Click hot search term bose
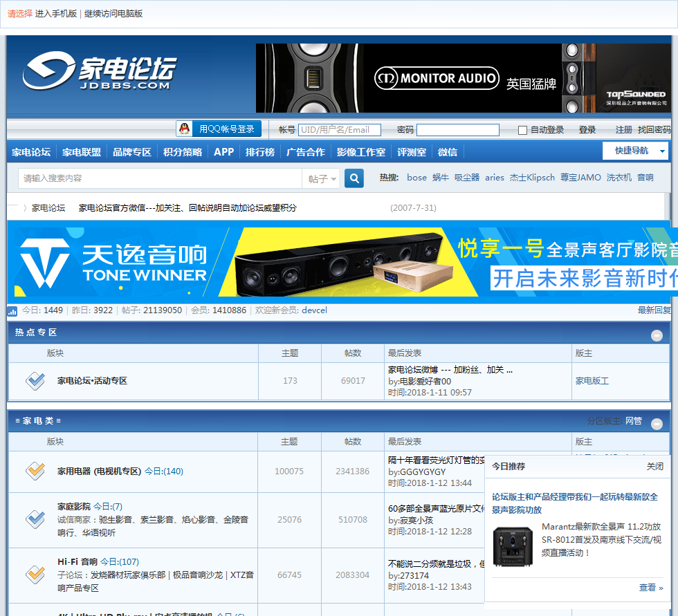 [x=416, y=178]
